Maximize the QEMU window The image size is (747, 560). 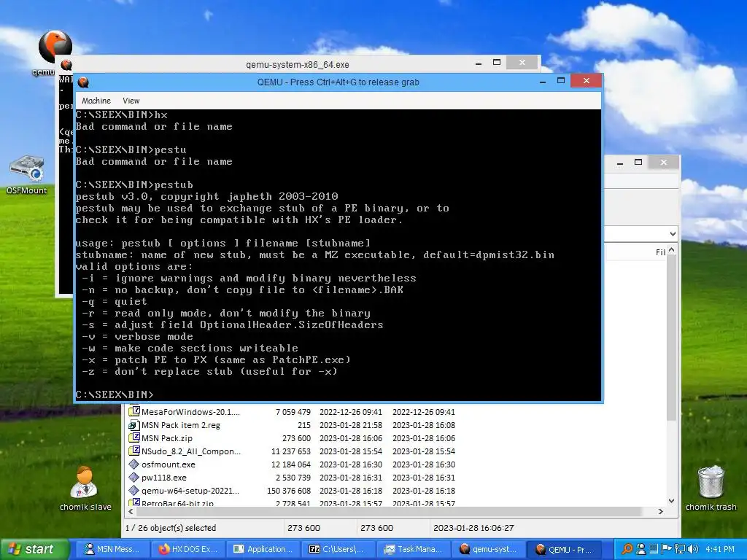click(561, 81)
